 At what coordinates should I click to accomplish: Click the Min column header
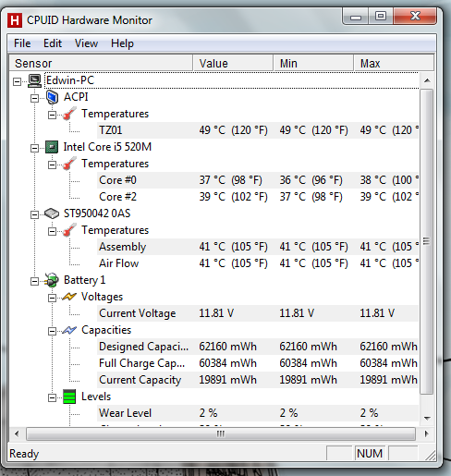[x=313, y=63]
